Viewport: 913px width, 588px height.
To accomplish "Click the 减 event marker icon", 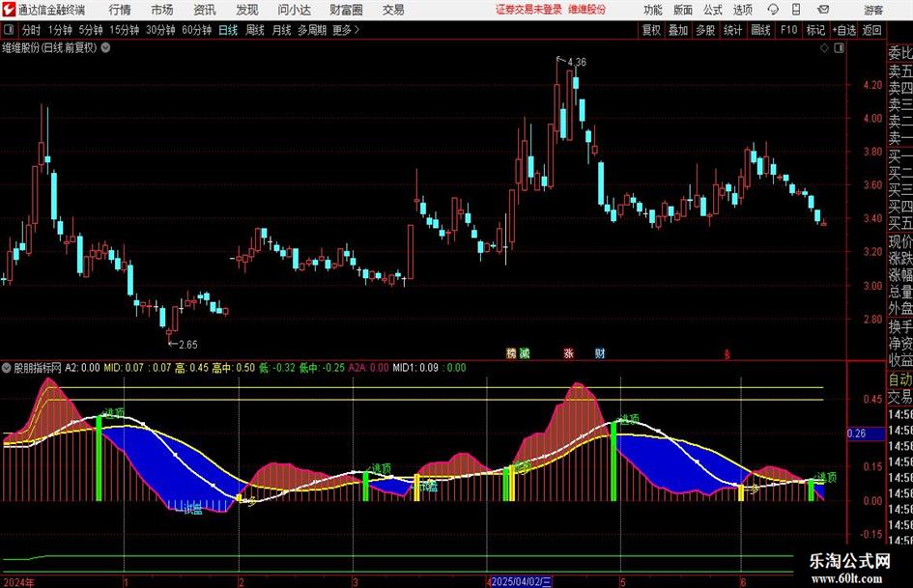I will point(525,353).
